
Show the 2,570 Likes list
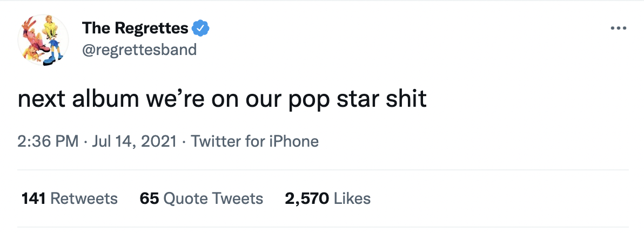[x=327, y=198]
